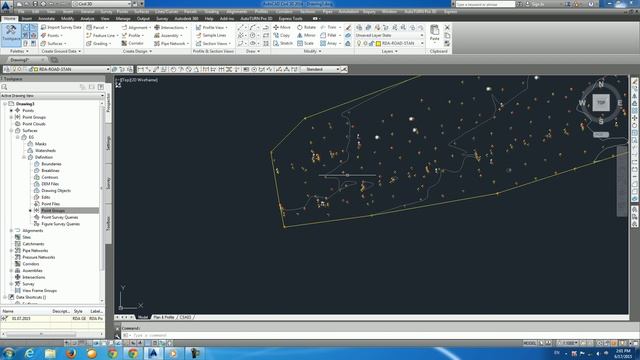Select the Fillet tool
The height and width of the screenshot is (360, 640).
331,36
